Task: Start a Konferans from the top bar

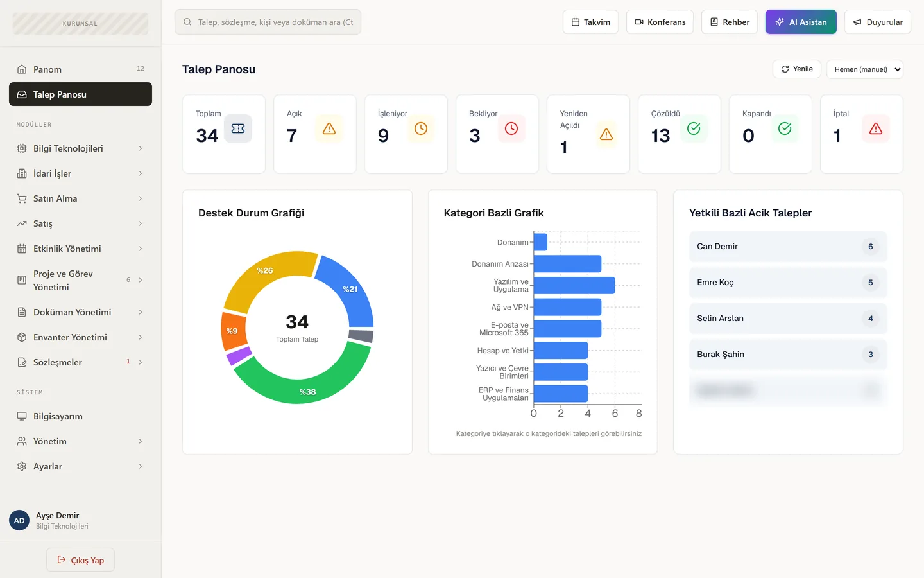Action: click(660, 22)
